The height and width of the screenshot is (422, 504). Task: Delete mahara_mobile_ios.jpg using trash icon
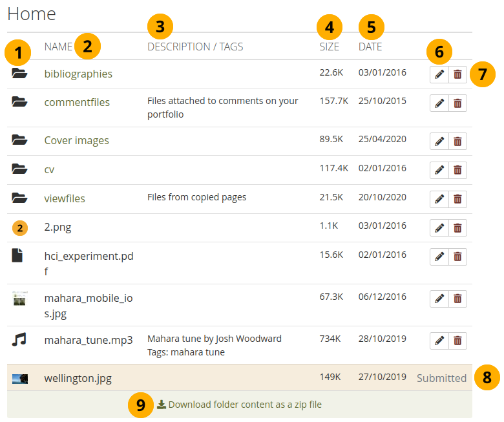click(457, 298)
